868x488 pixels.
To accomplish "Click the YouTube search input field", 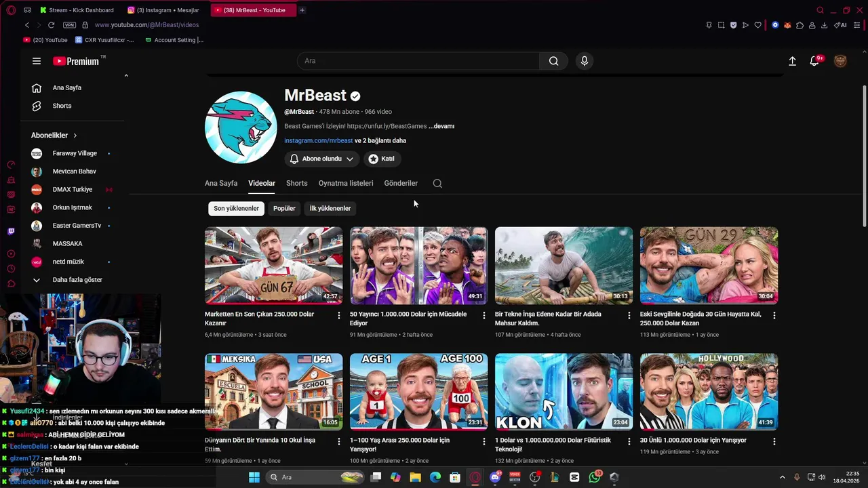I will pos(418,61).
